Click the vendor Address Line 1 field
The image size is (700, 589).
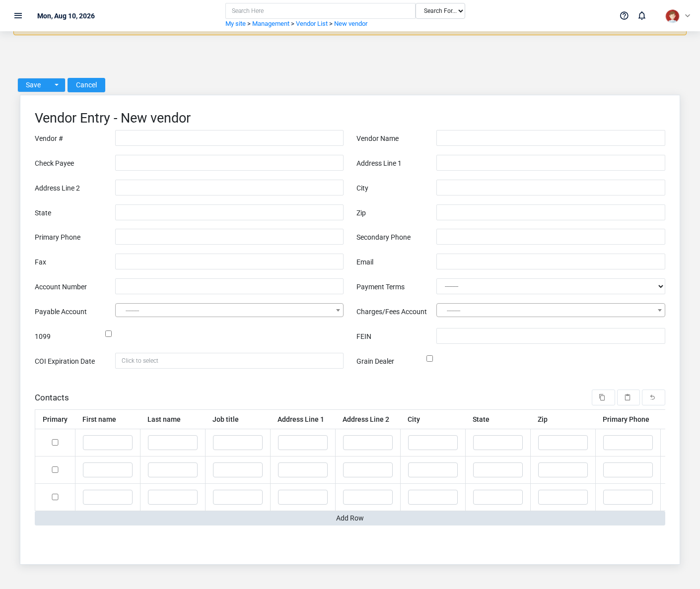(x=551, y=163)
